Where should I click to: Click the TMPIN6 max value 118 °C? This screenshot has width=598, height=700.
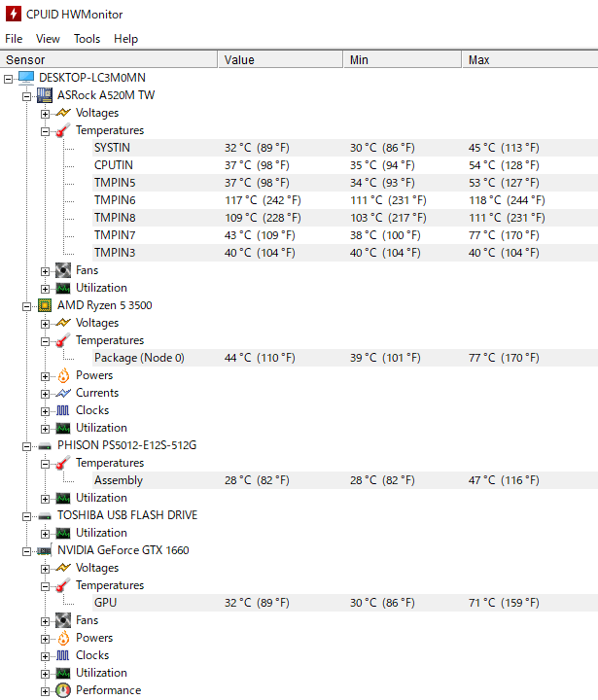pyautogui.click(x=507, y=200)
